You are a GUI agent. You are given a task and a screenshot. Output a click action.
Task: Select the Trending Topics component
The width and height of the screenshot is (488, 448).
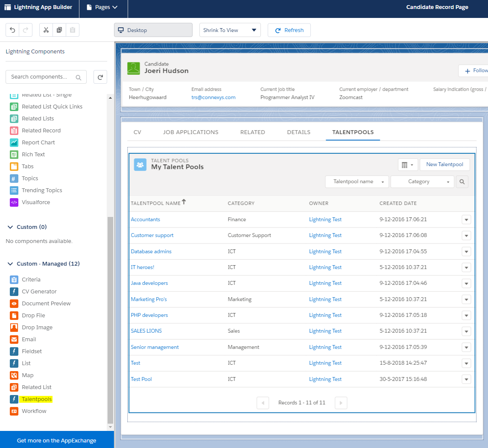click(x=36, y=190)
